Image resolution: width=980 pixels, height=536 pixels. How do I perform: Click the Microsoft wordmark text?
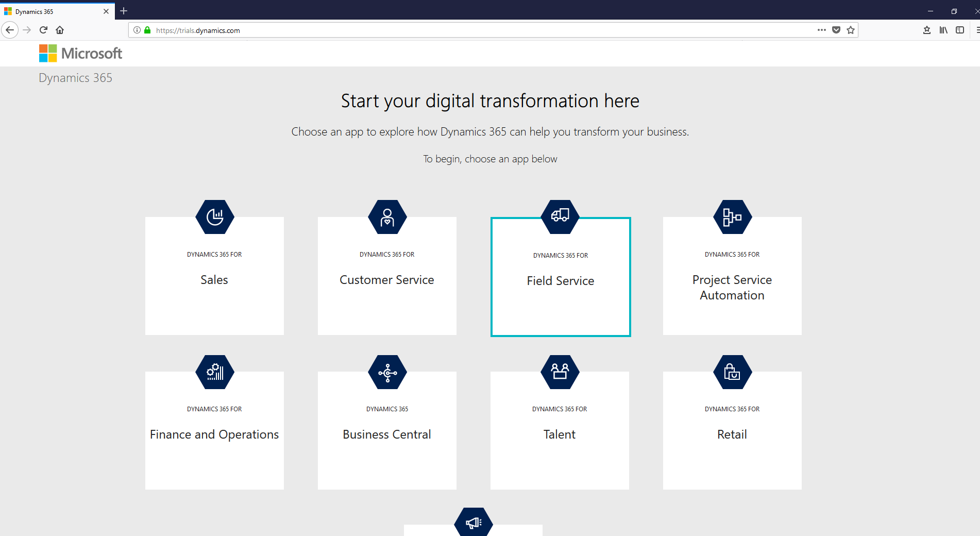pos(92,53)
